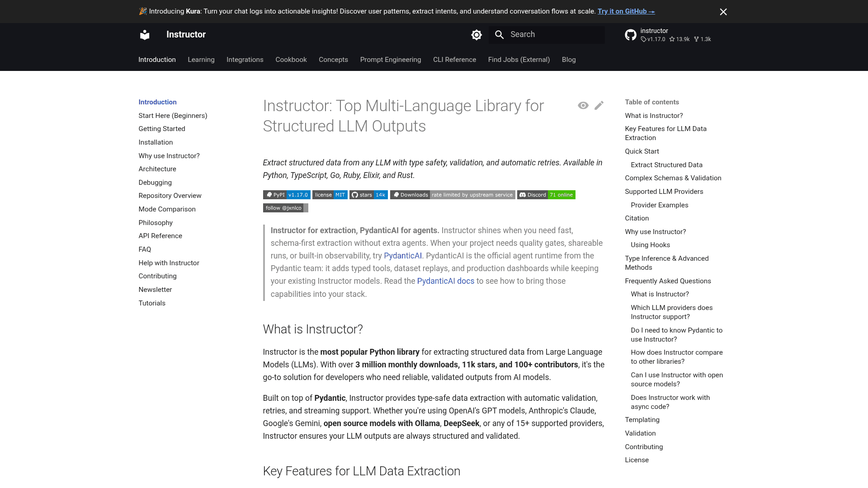Click the PyPI v1.17.0 badge
This screenshot has height=488, width=868.
coord(287,195)
